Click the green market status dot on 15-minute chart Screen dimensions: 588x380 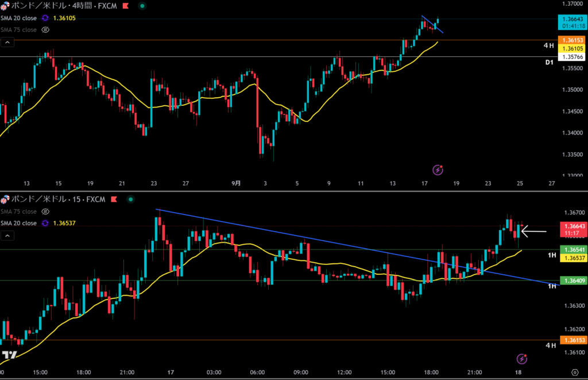130,199
